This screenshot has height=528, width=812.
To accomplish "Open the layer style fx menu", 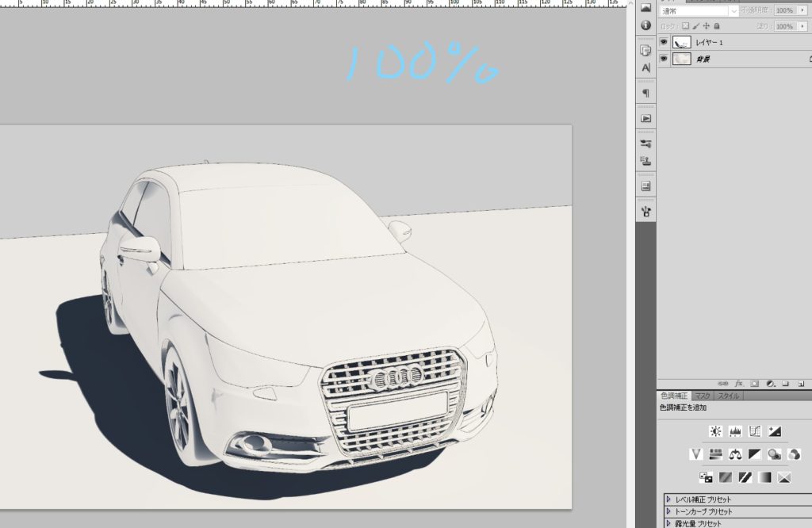I will 739,383.
